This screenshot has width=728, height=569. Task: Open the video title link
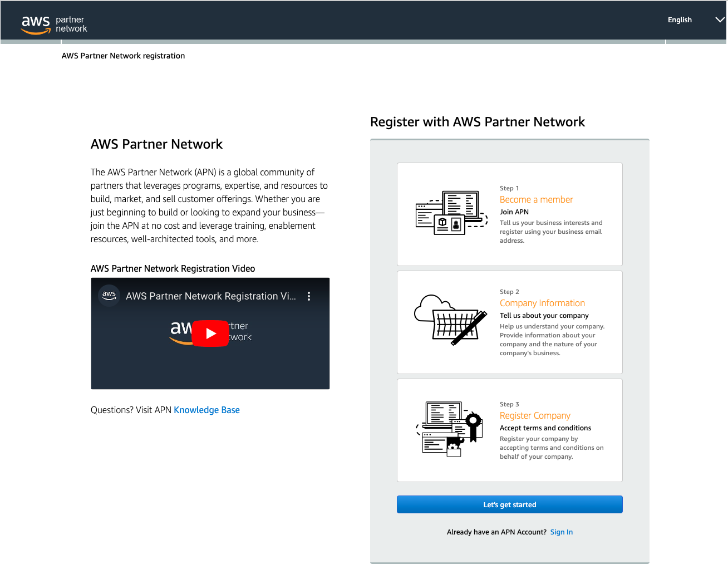[x=211, y=296]
